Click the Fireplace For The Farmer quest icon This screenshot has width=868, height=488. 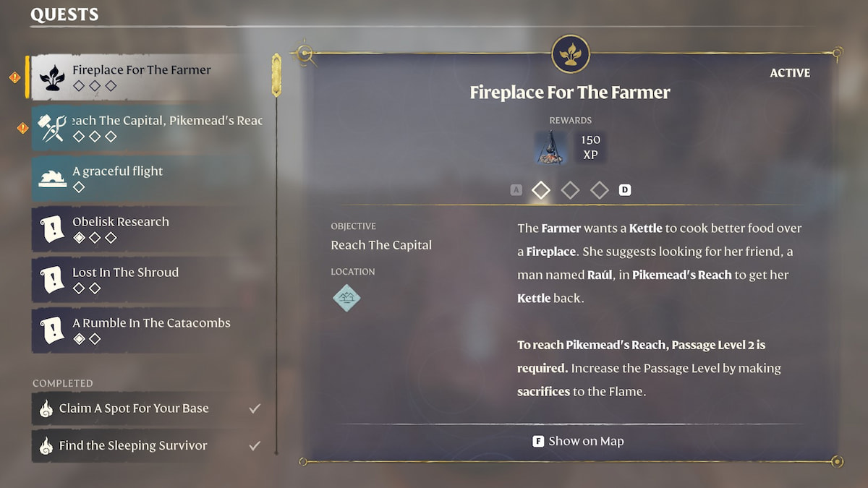pyautogui.click(x=51, y=77)
